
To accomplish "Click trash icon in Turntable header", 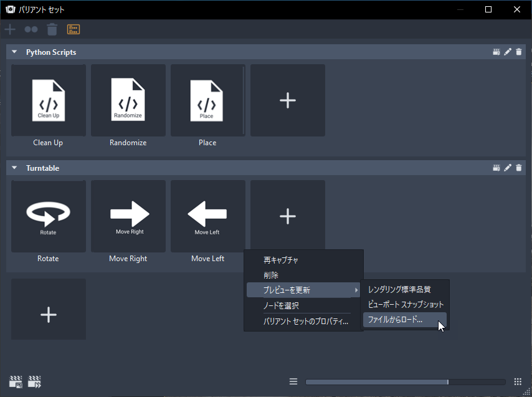I will pos(519,168).
